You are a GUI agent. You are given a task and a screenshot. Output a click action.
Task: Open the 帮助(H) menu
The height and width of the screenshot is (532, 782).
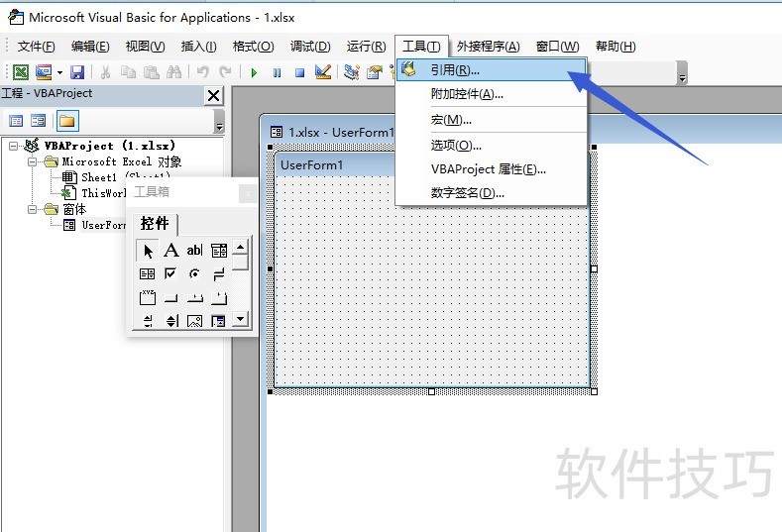[615, 47]
